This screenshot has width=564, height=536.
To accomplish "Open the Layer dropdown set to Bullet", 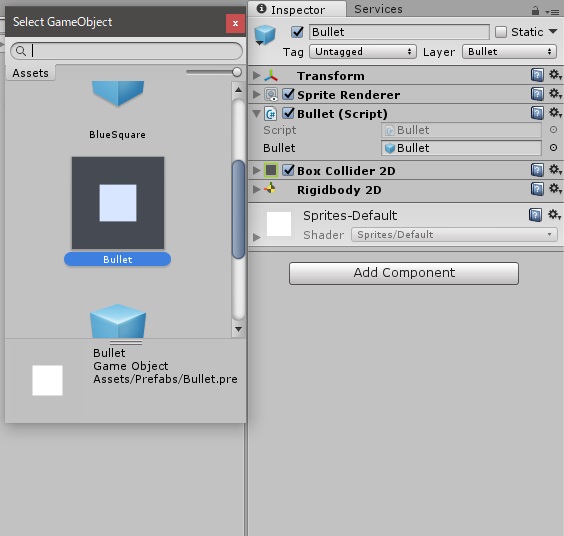I will [509, 52].
